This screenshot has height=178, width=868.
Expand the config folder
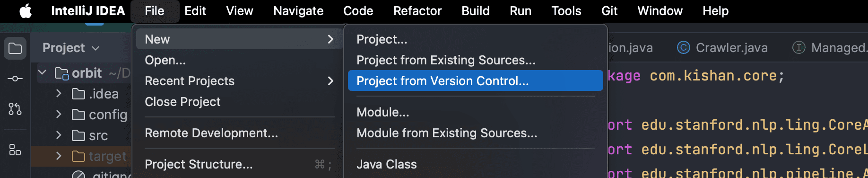pos(59,114)
